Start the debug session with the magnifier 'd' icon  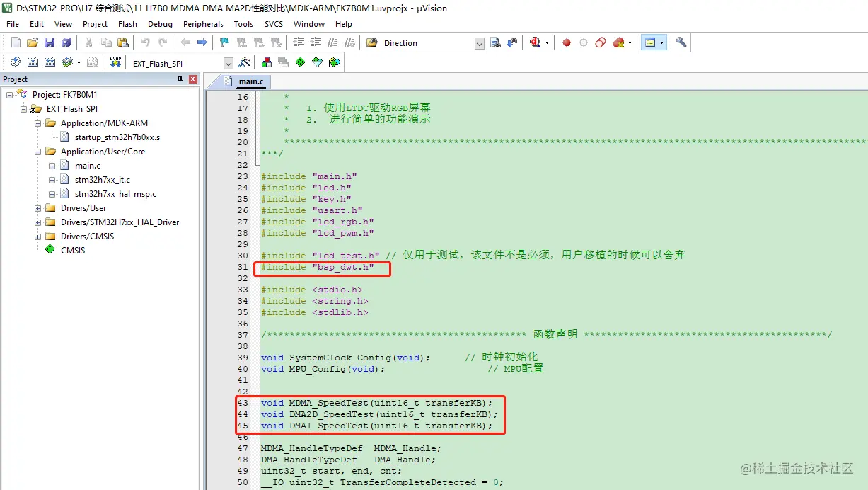pos(536,42)
